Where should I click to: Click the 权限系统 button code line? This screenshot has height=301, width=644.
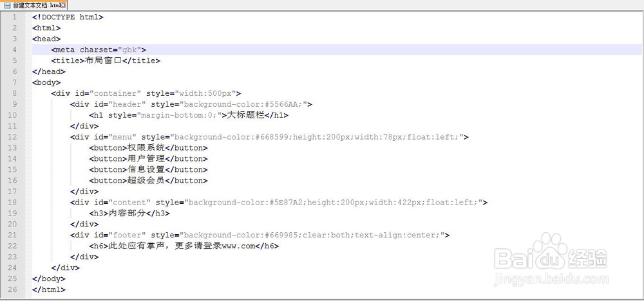[148, 148]
